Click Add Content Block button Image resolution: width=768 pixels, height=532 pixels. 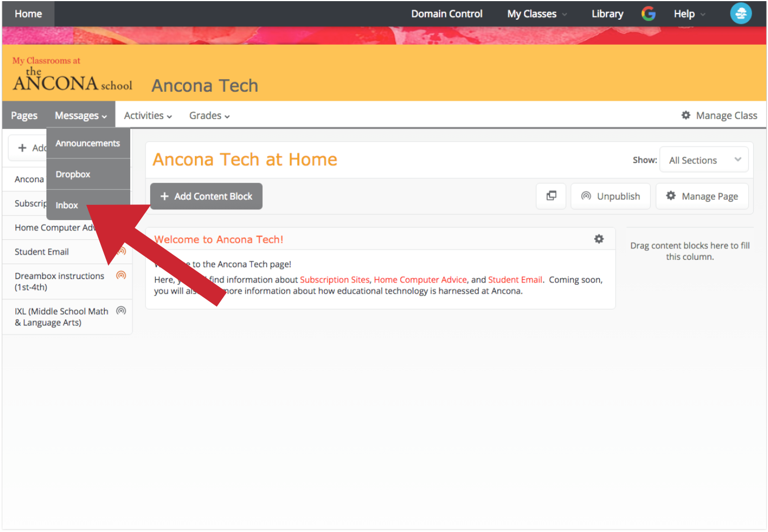point(206,196)
